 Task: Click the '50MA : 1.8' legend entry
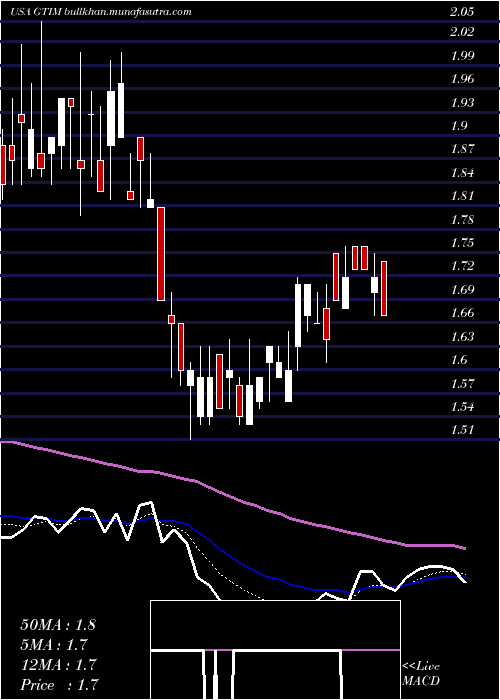point(58,625)
